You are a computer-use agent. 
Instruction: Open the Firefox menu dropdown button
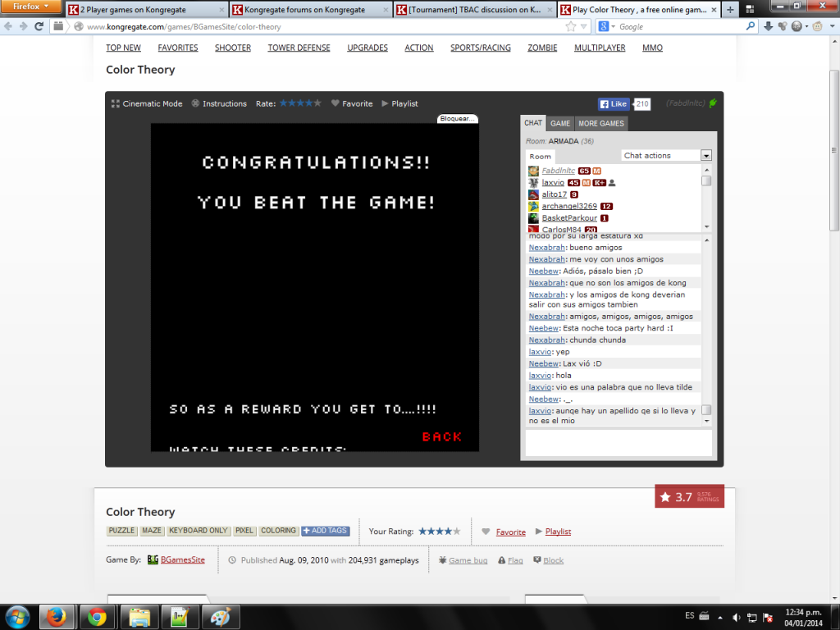point(30,7)
